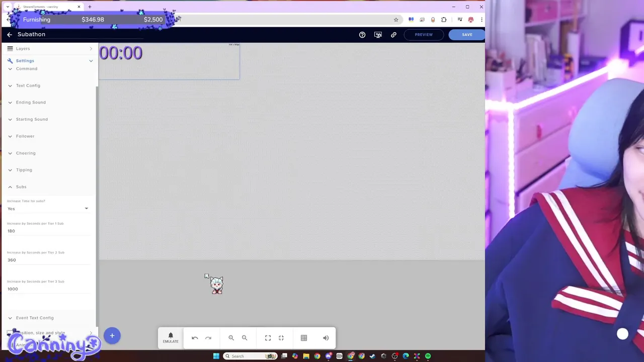Screen dimensions: 644x362
Task: Redo the last change
Action: click(208, 338)
